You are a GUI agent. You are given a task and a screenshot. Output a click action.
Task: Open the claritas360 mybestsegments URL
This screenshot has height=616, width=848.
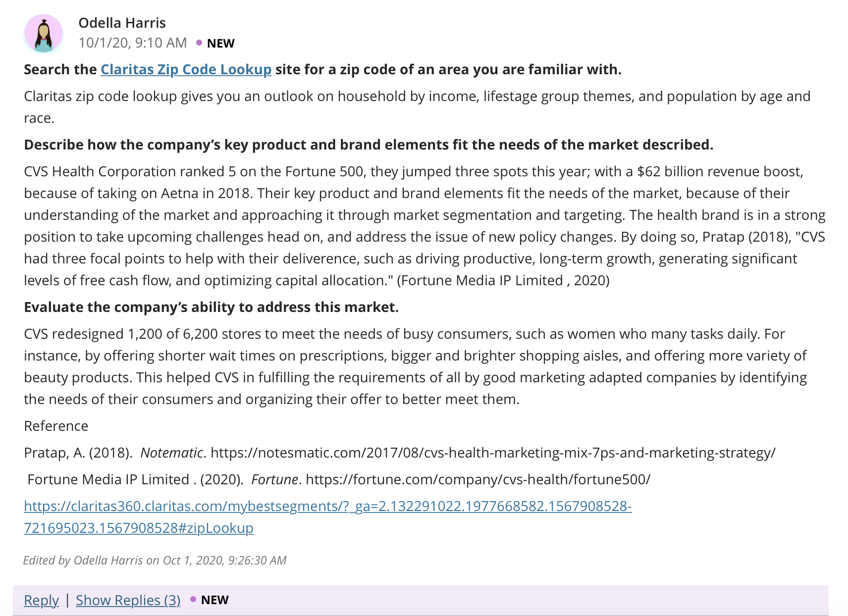(x=327, y=517)
